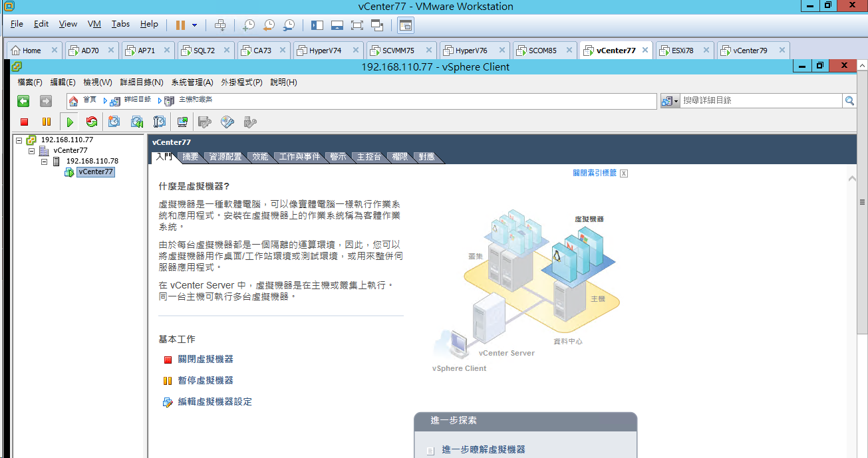
Task: Click the inventory icon in the navigation bar
Action: pyautogui.click(x=116, y=100)
